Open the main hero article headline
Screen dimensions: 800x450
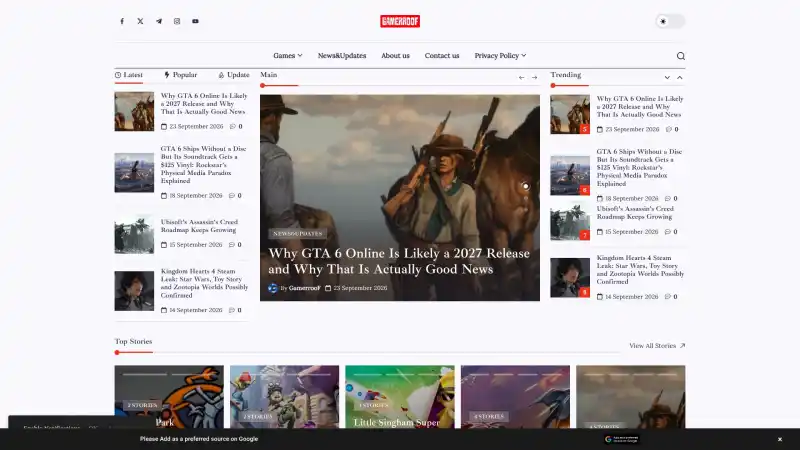coord(399,261)
